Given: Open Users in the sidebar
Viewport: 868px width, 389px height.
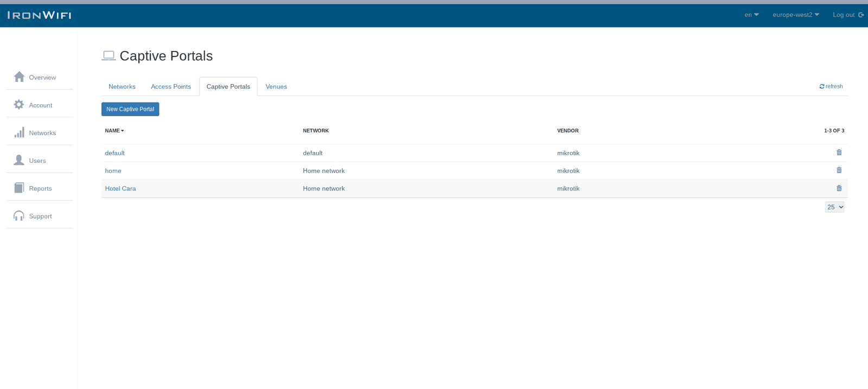Looking at the screenshot, I should [x=37, y=161].
